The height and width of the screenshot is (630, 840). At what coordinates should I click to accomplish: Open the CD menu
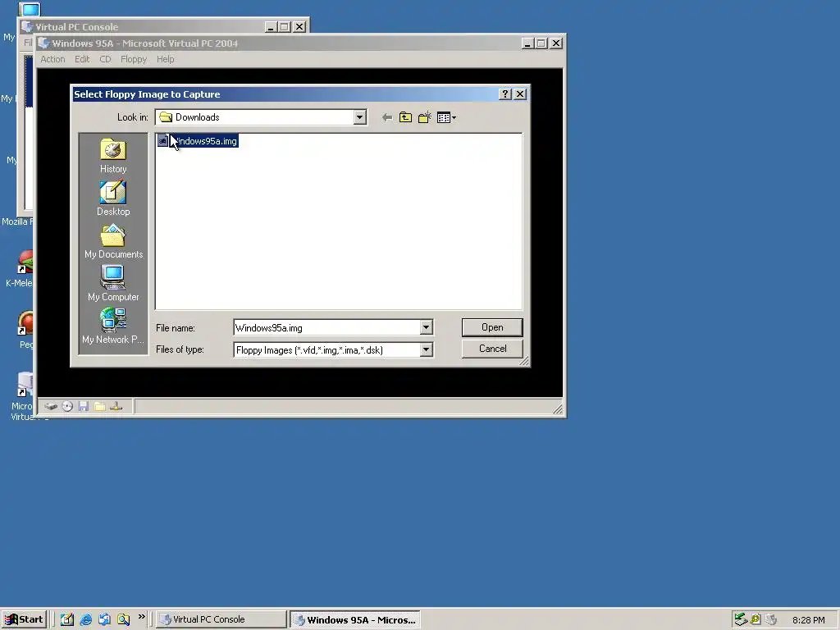click(105, 59)
